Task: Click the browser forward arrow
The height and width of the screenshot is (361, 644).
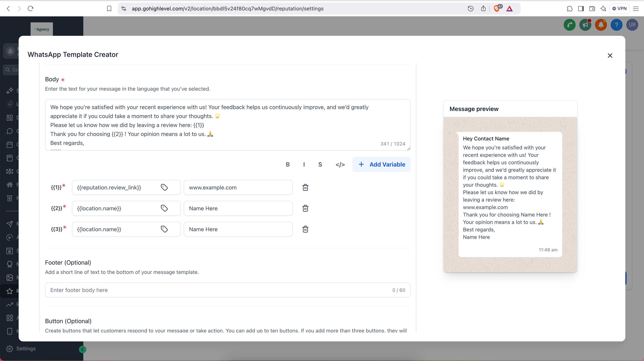Action: pos(19,9)
